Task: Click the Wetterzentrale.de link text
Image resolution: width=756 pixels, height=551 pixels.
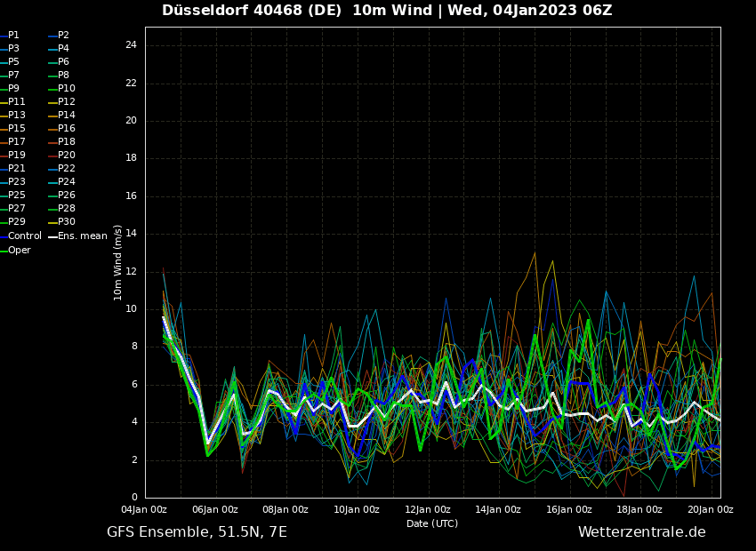Action: click(x=641, y=532)
